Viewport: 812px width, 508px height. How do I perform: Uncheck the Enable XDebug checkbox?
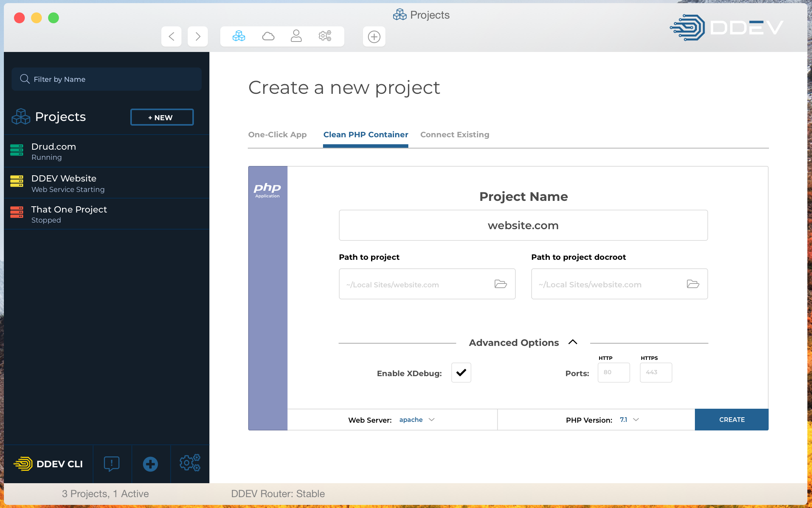(x=461, y=373)
